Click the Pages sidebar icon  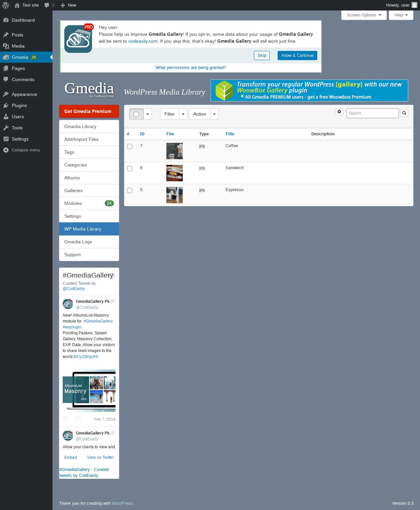coord(6,68)
